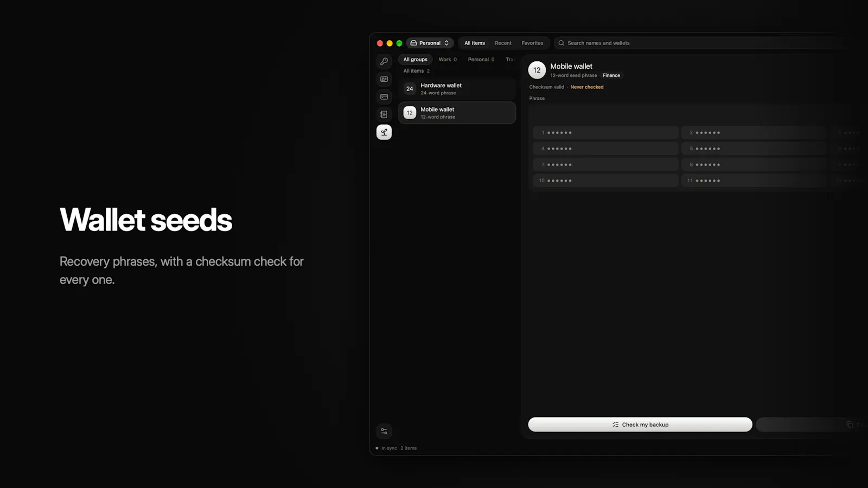Open the Identities section ID card icon
The width and height of the screenshot is (868, 488).
click(x=384, y=79)
